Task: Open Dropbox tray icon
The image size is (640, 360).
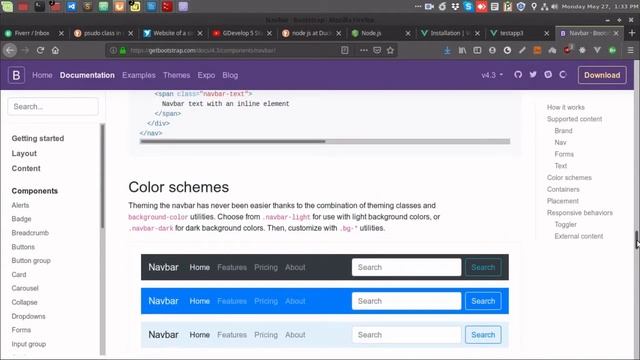Action: pos(455,6)
